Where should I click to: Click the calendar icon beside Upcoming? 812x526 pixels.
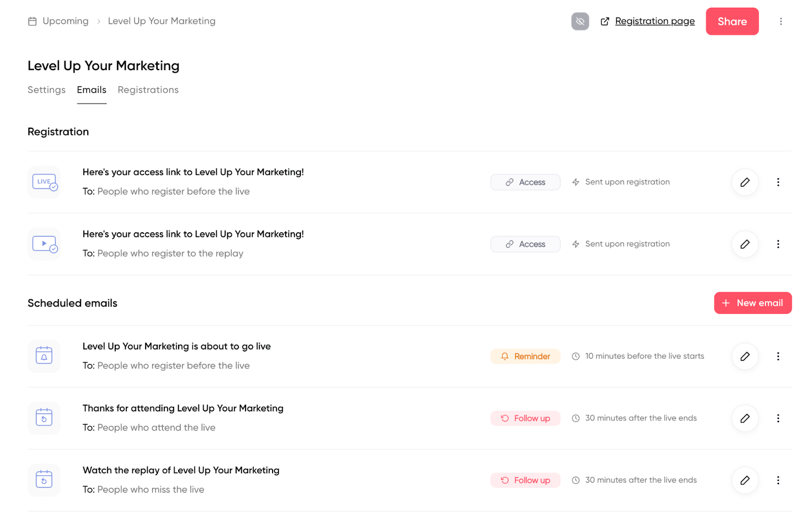[x=32, y=21]
